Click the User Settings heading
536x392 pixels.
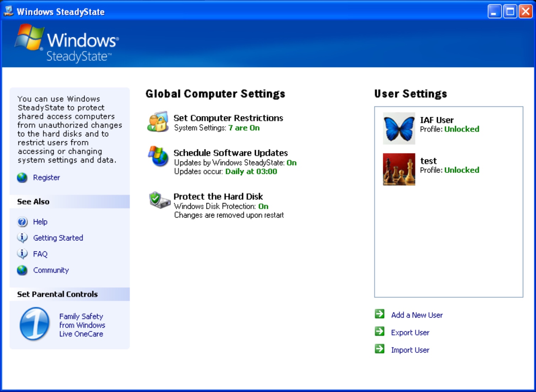pos(411,94)
